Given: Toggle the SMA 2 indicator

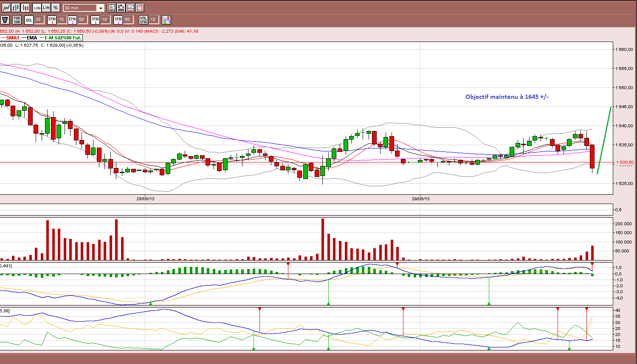Looking at the screenshot, I should (118, 20).
